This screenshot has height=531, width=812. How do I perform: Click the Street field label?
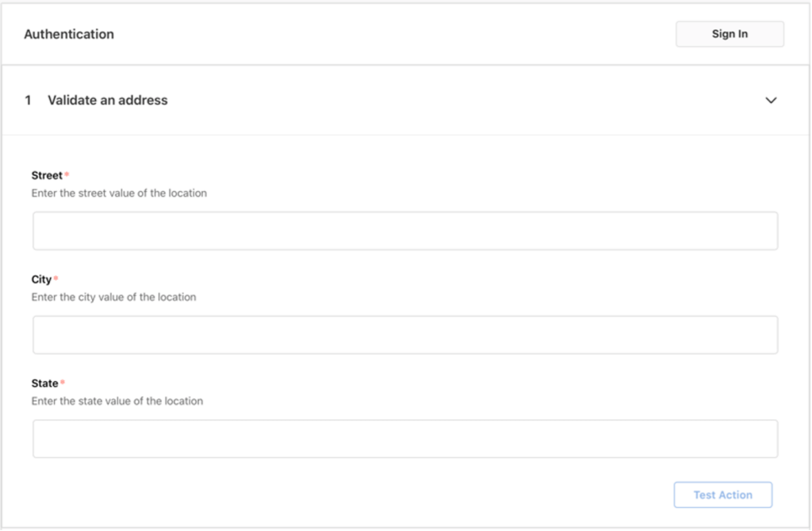[x=47, y=175]
